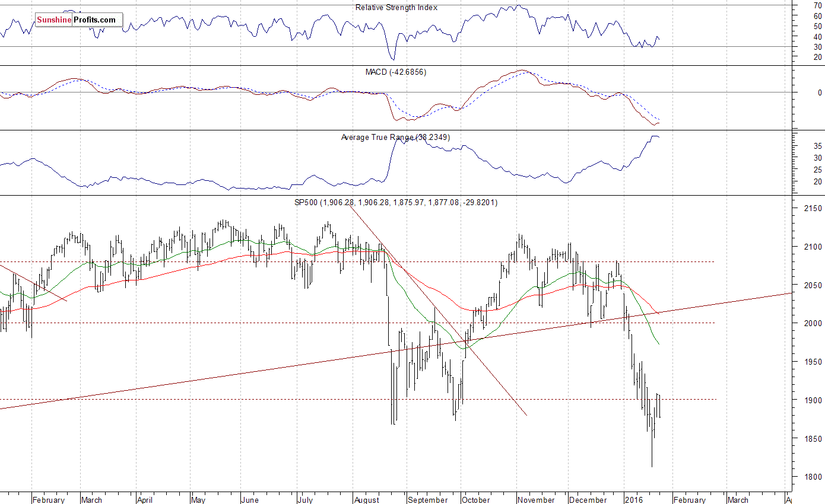Click the 2016 year label
The image size is (825, 504).
click(634, 500)
